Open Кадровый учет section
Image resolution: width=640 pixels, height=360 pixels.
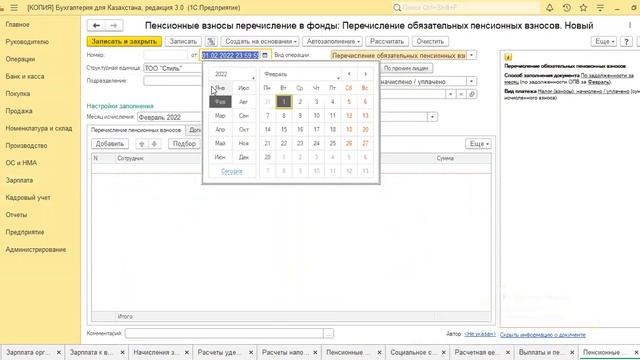tap(28, 198)
